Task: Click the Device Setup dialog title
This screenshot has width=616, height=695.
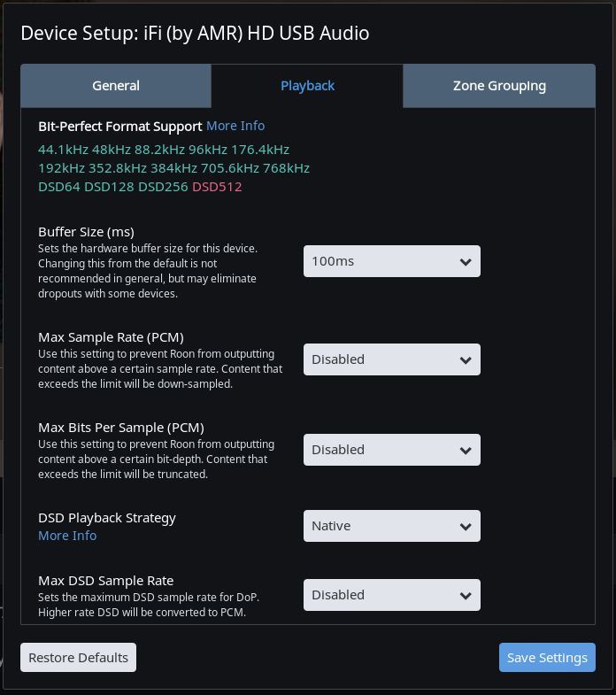Action: tap(195, 34)
